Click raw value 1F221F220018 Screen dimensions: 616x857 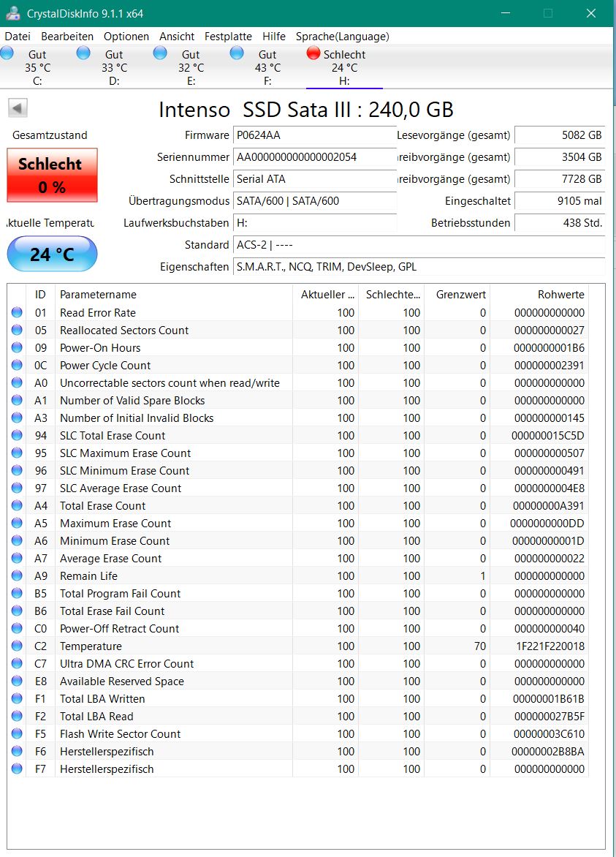point(550,646)
